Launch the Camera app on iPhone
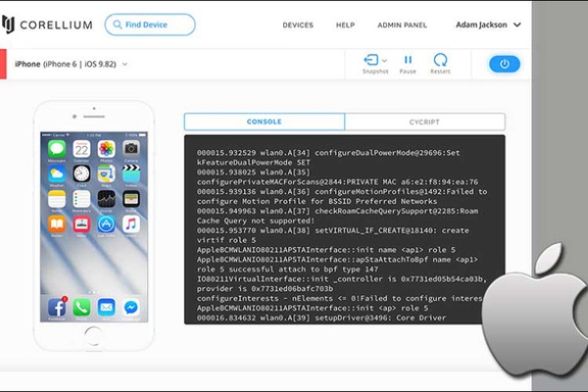 coord(131,149)
